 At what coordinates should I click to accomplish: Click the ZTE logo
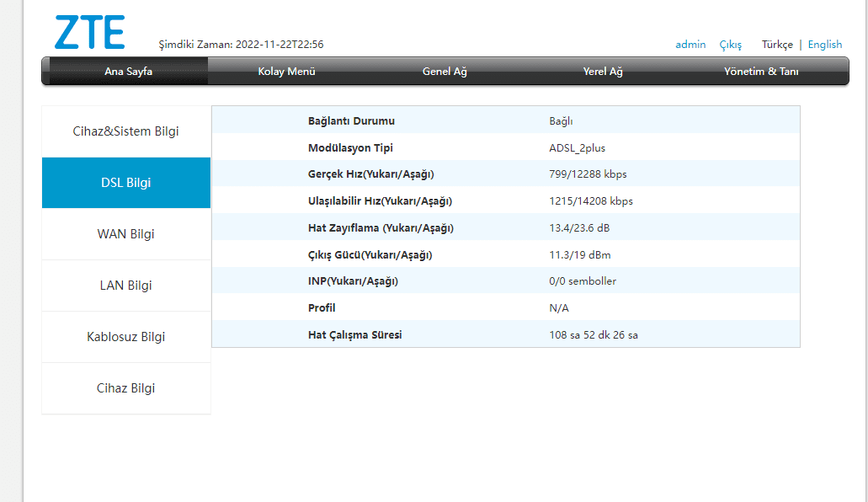[89, 32]
